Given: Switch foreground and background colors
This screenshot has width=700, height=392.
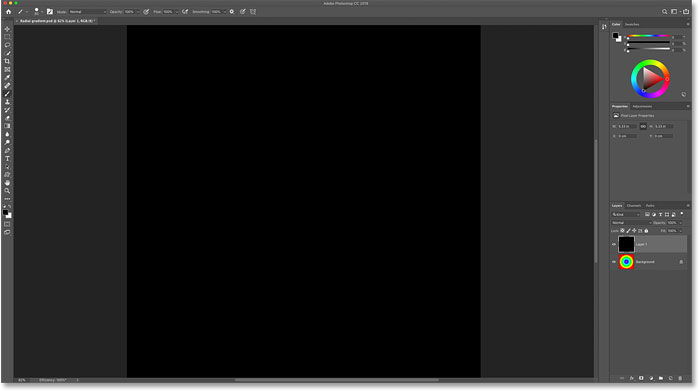Looking at the screenshot, I should coord(9,207).
